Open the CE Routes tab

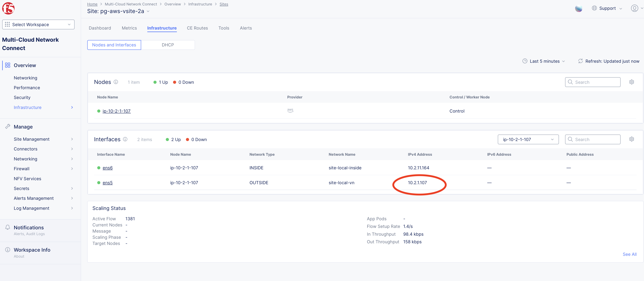point(197,28)
